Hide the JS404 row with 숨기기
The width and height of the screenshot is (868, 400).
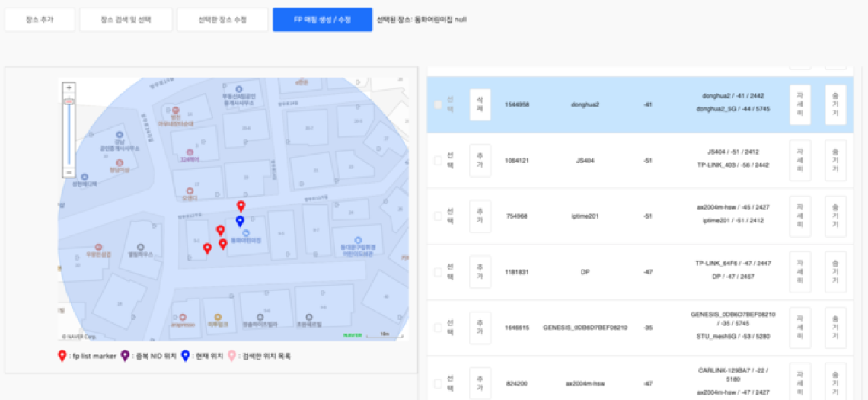pos(835,161)
